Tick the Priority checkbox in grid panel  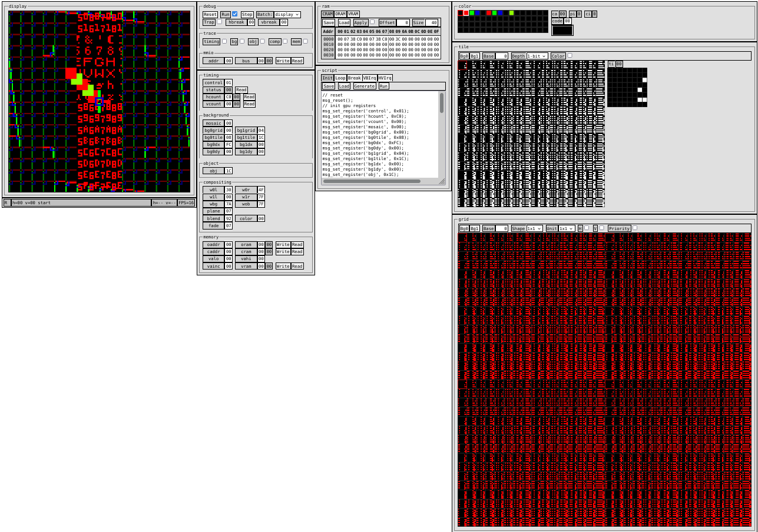[635, 228]
